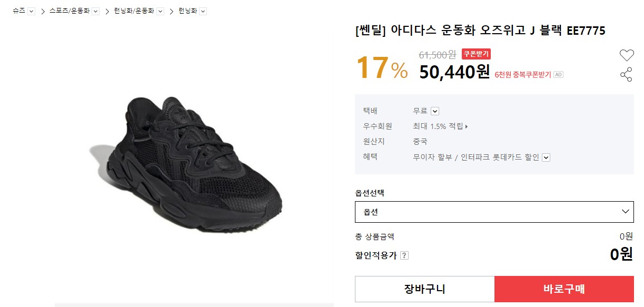644x307 pixels.
Task: Click the 슈즈 breadcrumb link
Action: [19, 11]
